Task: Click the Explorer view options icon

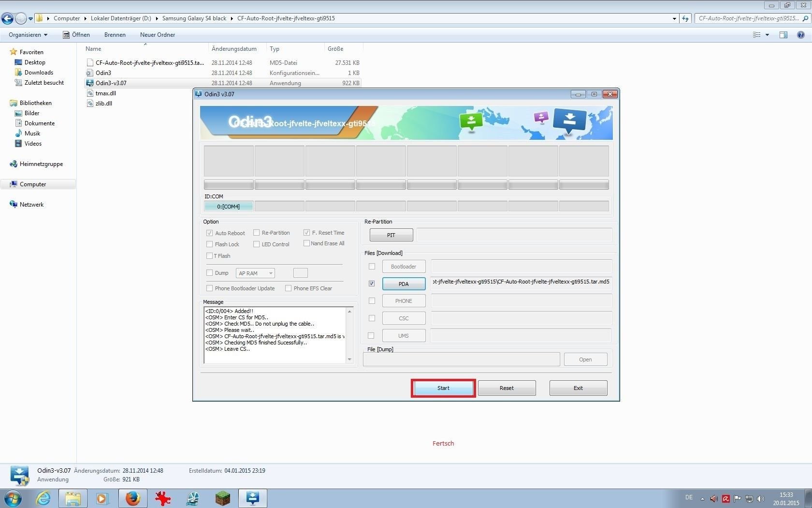Action: coord(757,35)
